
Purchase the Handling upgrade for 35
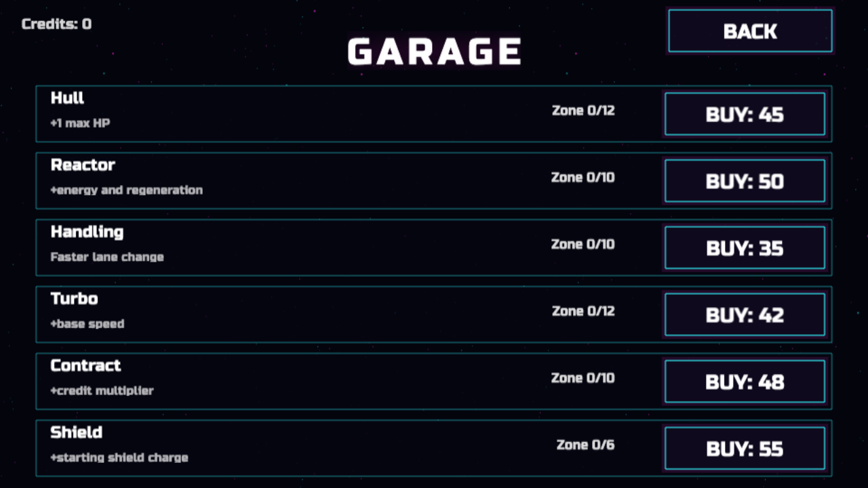tap(745, 248)
